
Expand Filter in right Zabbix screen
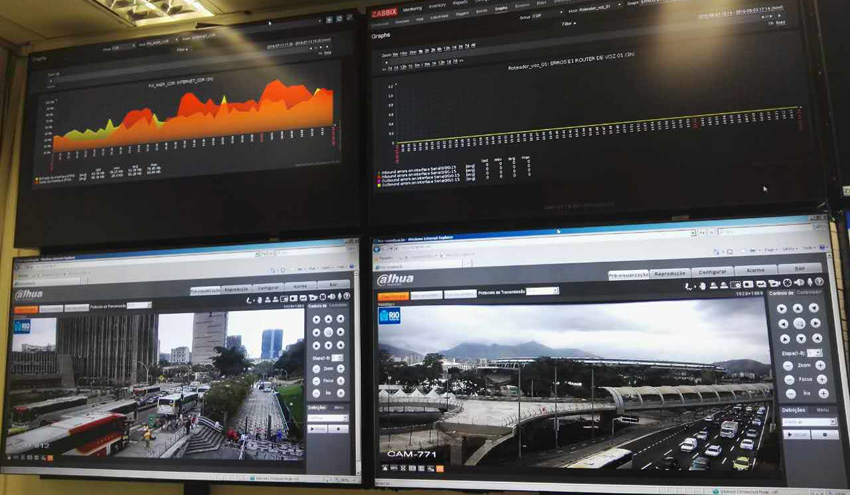pos(568,23)
